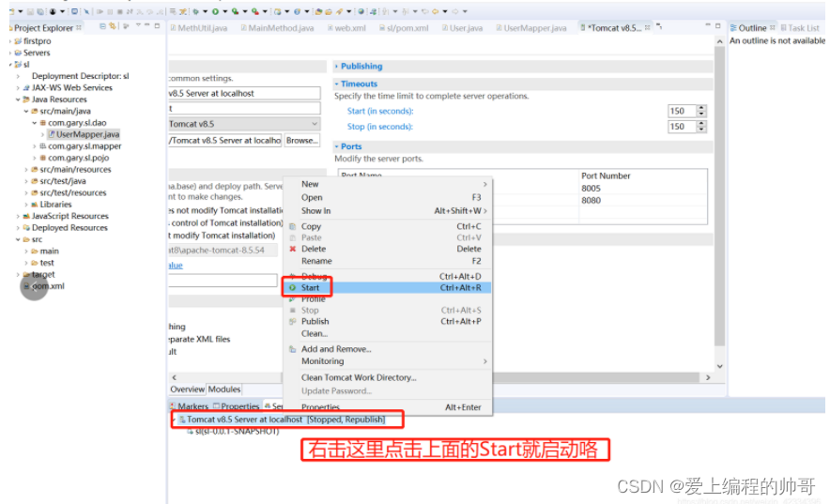Select src/main/resources folder
This screenshot has height=504, width=830.
click(71, 169)
